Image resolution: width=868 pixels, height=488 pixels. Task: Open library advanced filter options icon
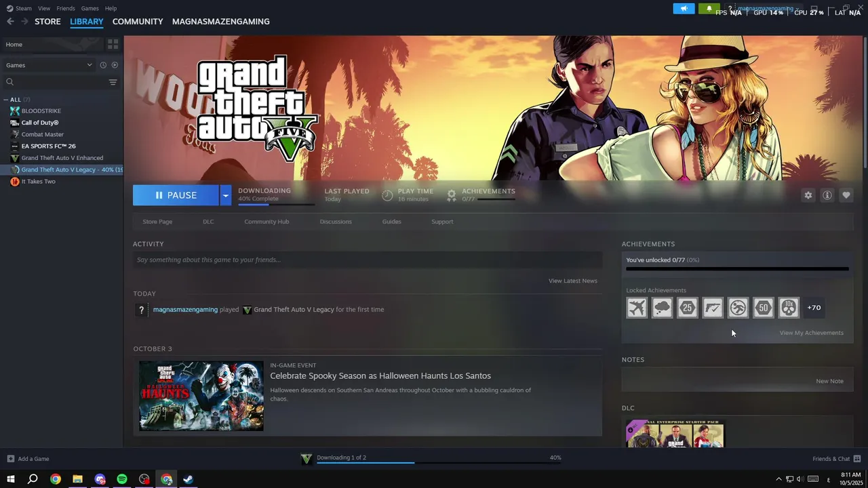coord(113,82)
